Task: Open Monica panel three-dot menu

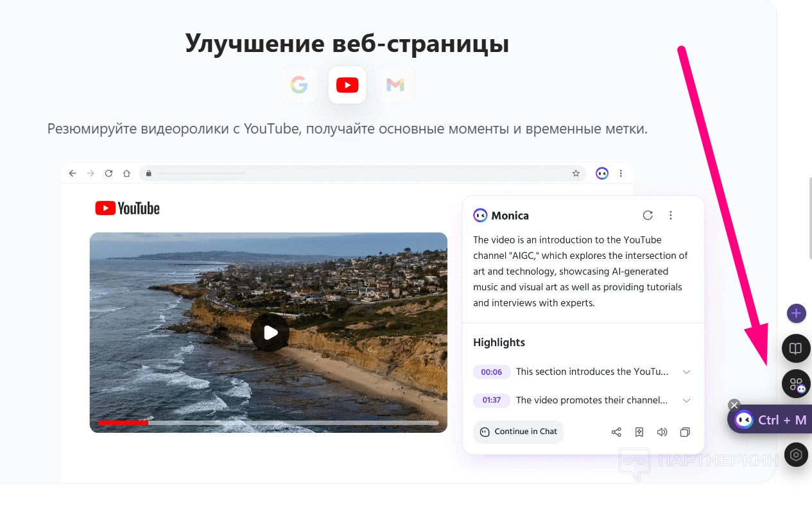Action: [x=671, y=215]
